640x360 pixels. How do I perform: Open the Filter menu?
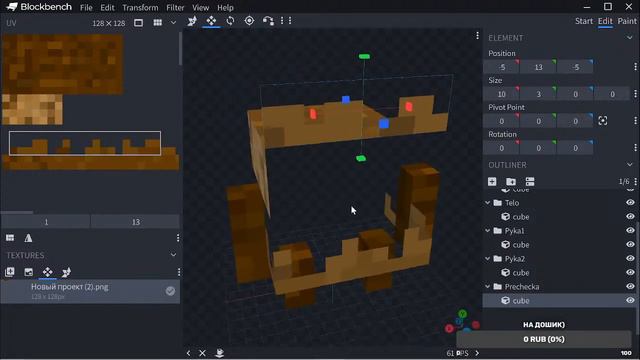(x=175, y=7)
